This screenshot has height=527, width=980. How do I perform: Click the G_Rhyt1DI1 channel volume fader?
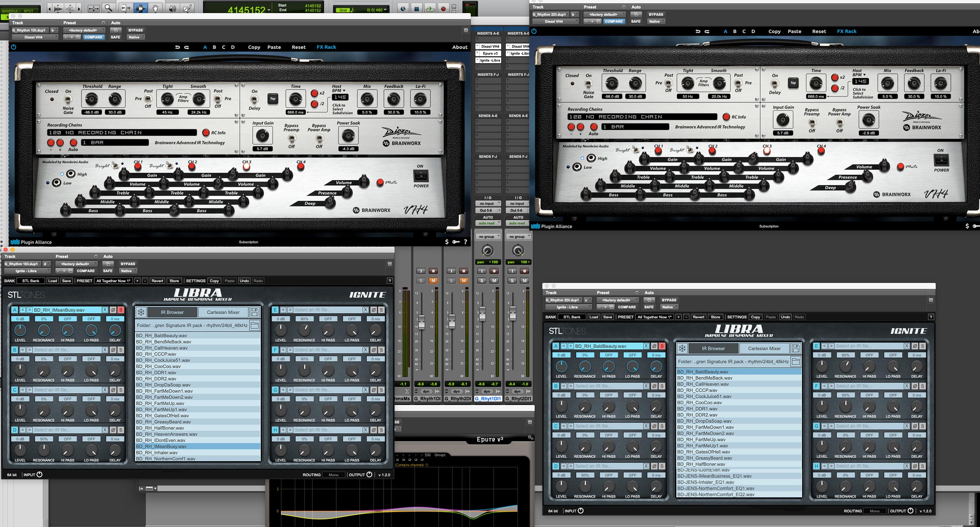(x=482, y=314)
